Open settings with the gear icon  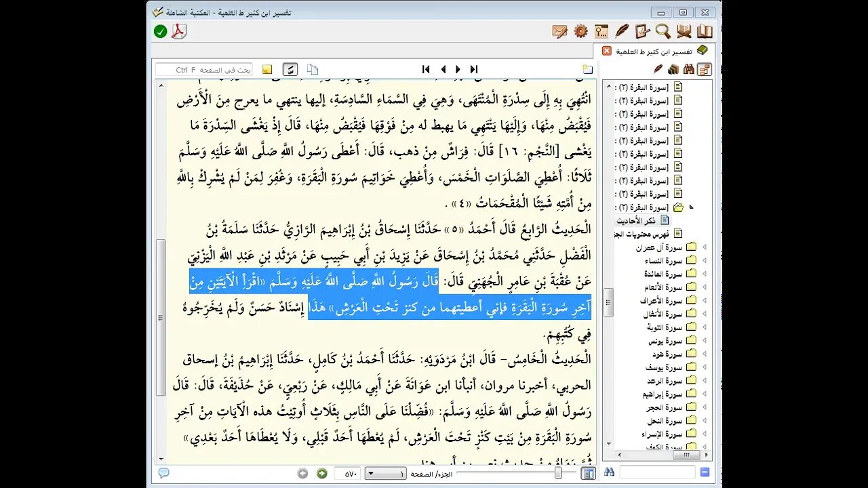[580, 31]
